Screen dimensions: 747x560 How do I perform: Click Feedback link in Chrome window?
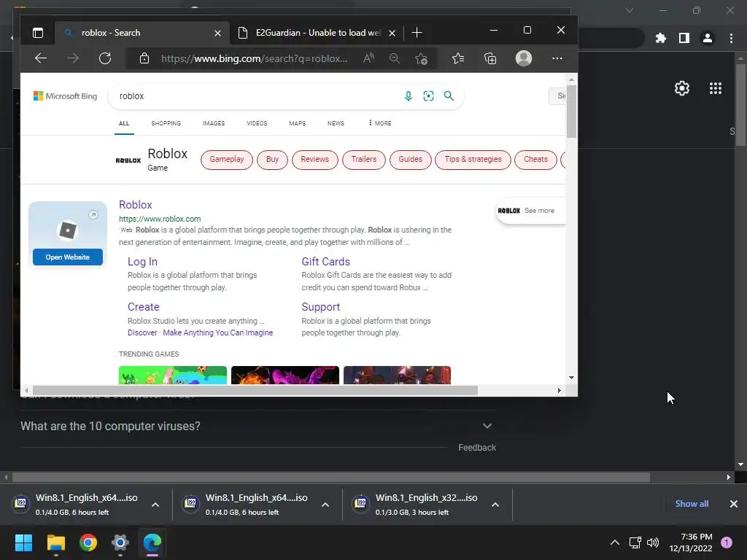point(477,448)
